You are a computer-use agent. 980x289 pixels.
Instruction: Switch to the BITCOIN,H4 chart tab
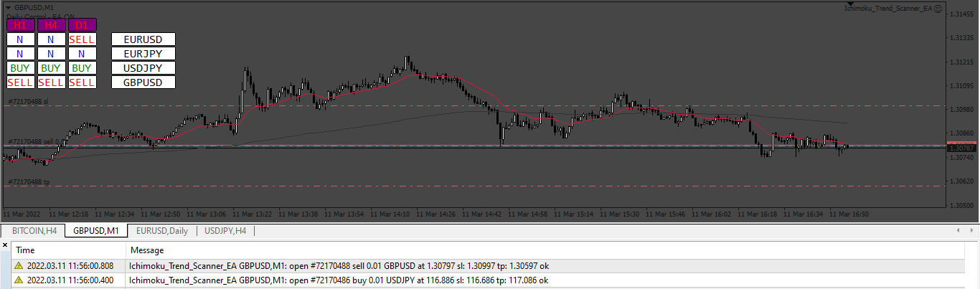click(34, 231)
